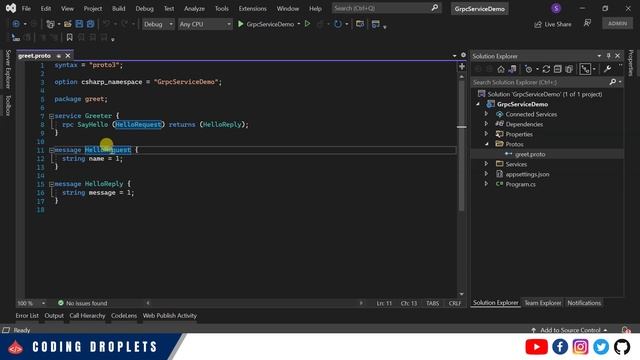Open the Server Explorer side tab
The height and width of the screenshot is (360, 640).
pos(8,69)
